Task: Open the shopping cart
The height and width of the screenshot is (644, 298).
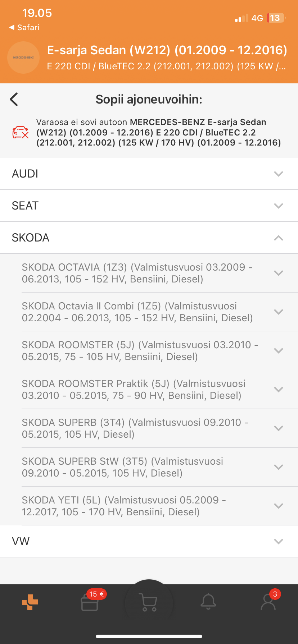Action: pyautogui.click(x=149, y=602)
